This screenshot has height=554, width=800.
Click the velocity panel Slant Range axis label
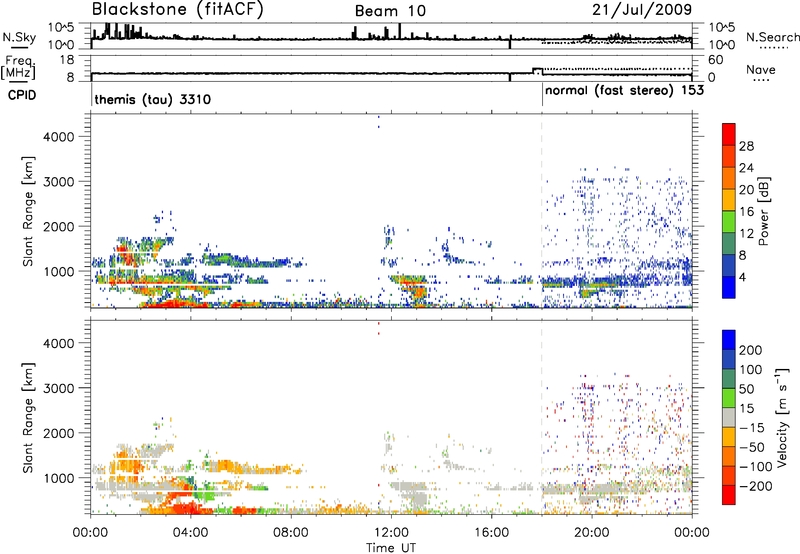click(x=28, y=418)
